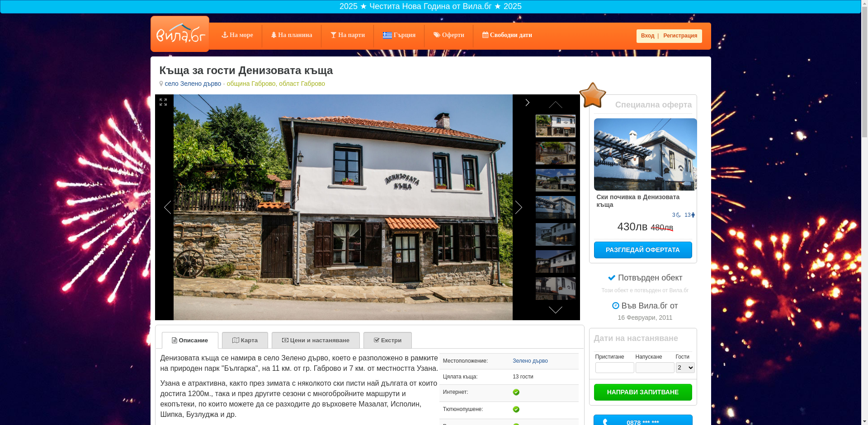Image resolution: width=868 pixels, height=425 pixels.
Task: Click the orange star favorite badge
Action: [x=592, y=95]
